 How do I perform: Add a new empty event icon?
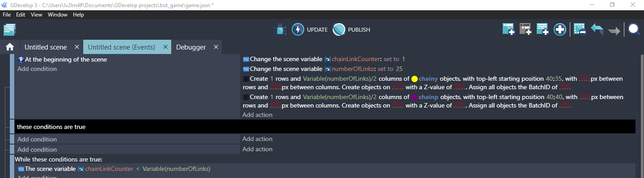tap(508, 30)
